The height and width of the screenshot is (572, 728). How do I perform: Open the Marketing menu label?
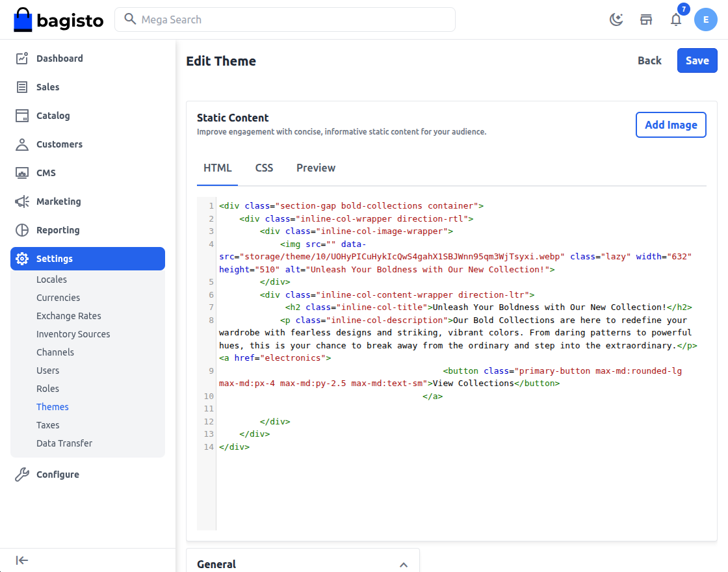tap(58, 201)
